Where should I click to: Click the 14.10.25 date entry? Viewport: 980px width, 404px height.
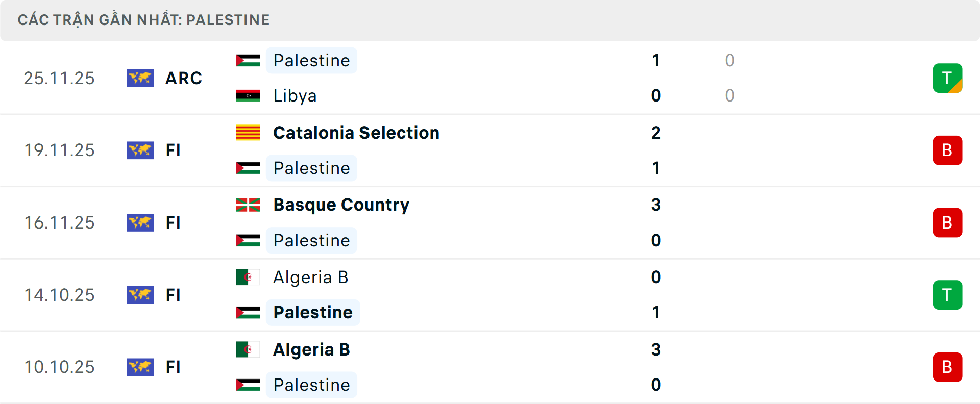click(x=59, y=295)
